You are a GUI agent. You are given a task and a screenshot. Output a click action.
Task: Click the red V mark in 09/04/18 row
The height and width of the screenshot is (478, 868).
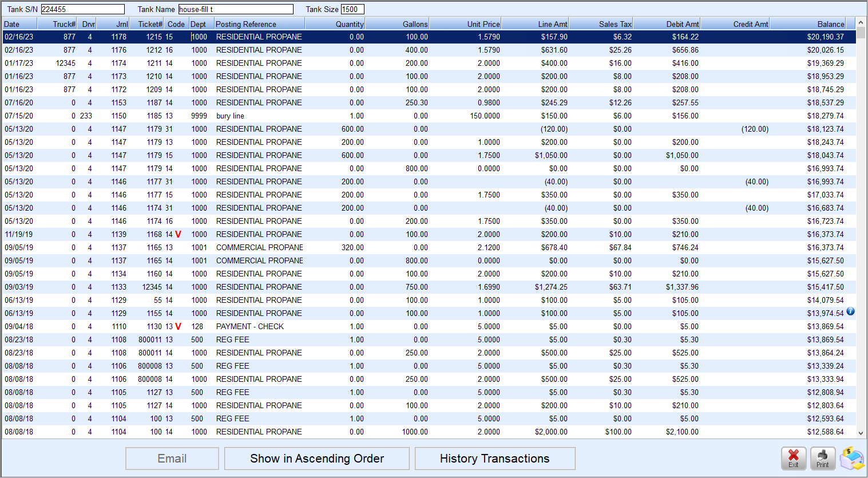click(178, 326)
